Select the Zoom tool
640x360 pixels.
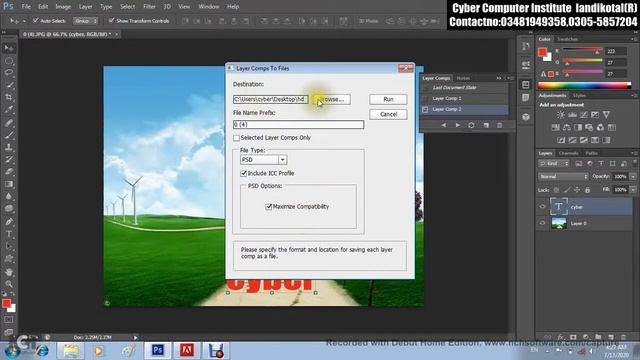pos(9,284)
